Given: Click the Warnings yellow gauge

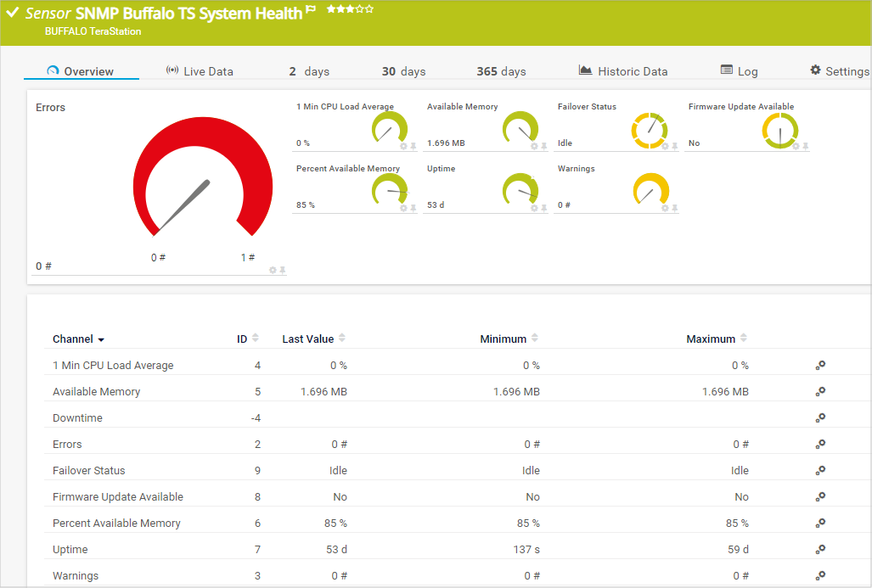Looking at the screenshot, I should click(651, 190).
